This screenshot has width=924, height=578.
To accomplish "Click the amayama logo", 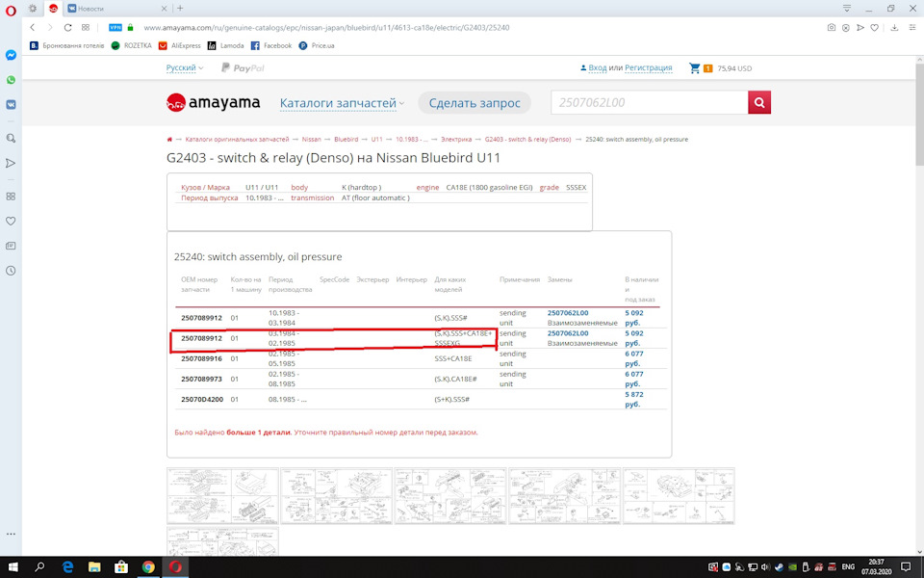I will 214,103.
